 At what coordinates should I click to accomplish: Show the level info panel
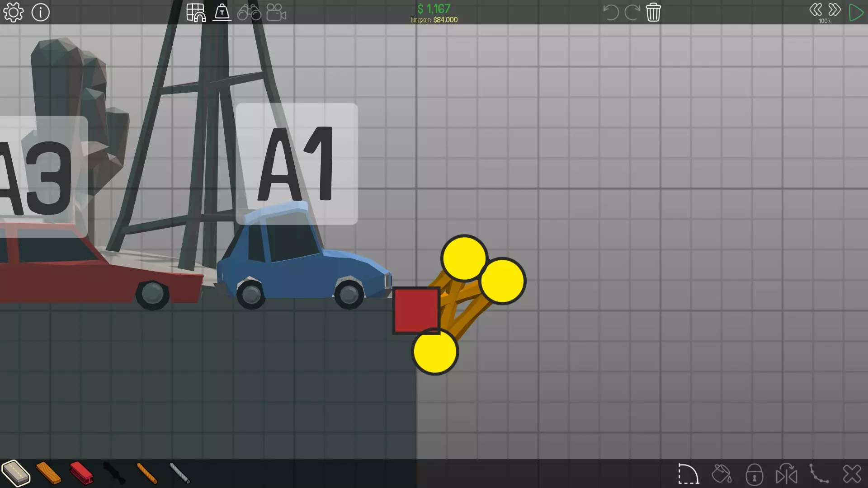tap(41, 13)
